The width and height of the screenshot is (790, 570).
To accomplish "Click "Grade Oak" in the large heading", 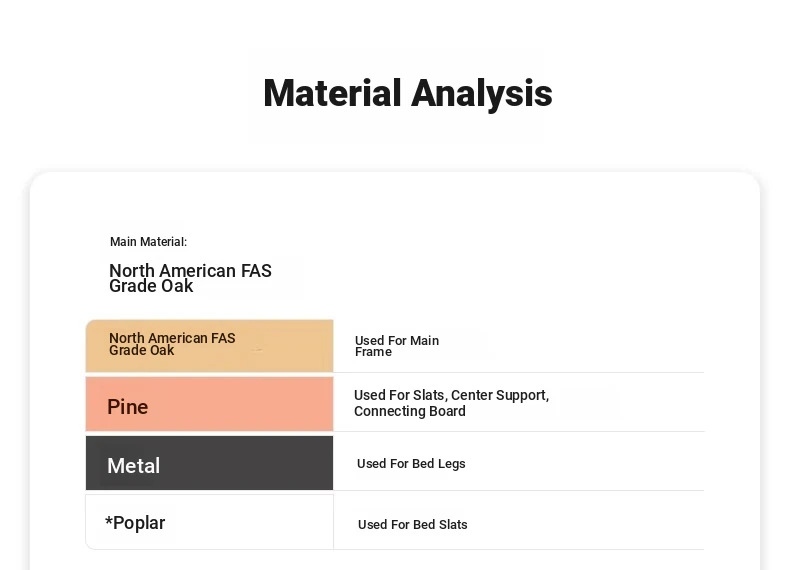I will tap(151, 287).
